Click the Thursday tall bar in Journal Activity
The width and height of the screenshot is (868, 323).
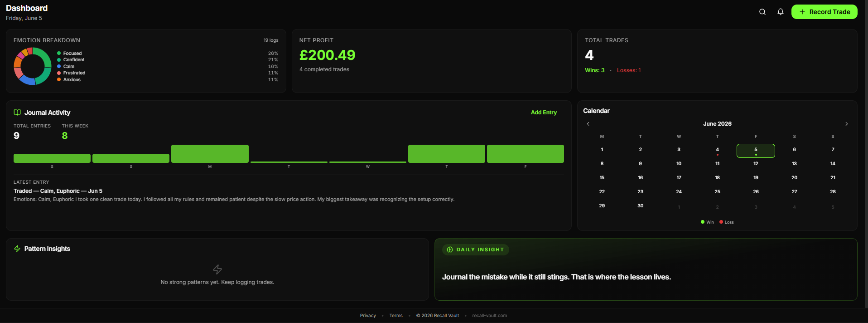point(447,154)
